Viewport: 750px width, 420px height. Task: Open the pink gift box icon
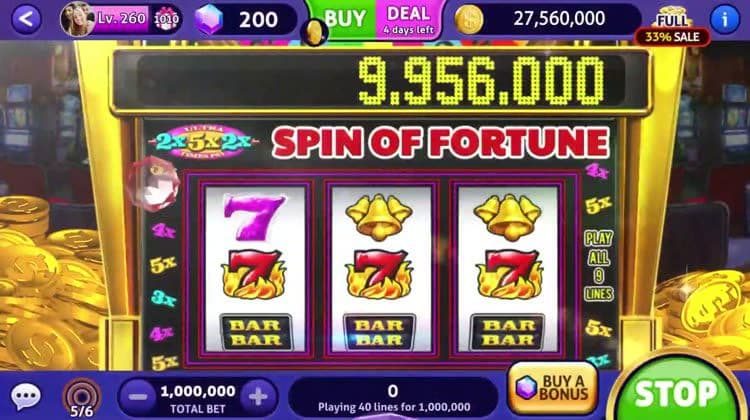pos(166,19)
